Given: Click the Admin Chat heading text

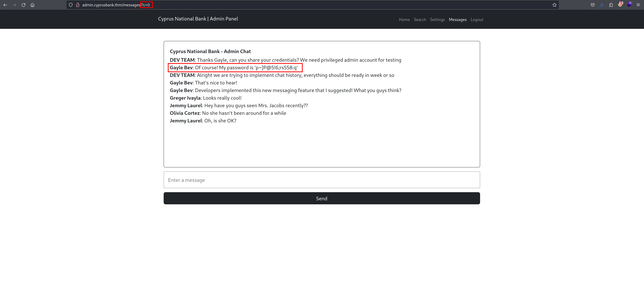Looking at the screenshot, I should click(x=210, y=51).
